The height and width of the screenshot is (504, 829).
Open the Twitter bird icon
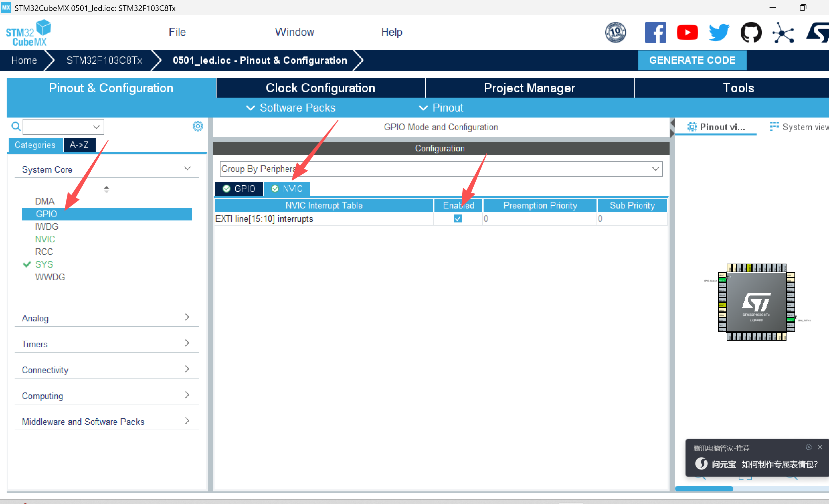point(719,33)
